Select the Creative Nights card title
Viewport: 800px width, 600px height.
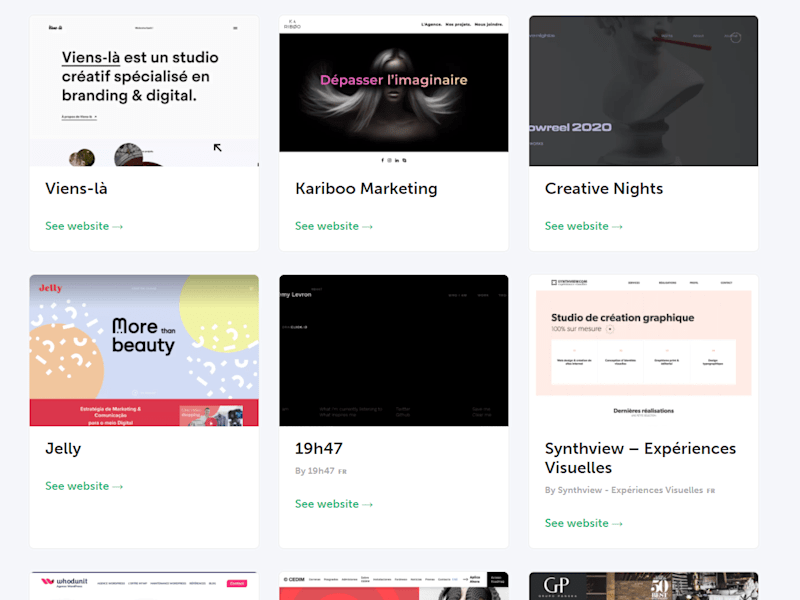click(x=604, y=188)
